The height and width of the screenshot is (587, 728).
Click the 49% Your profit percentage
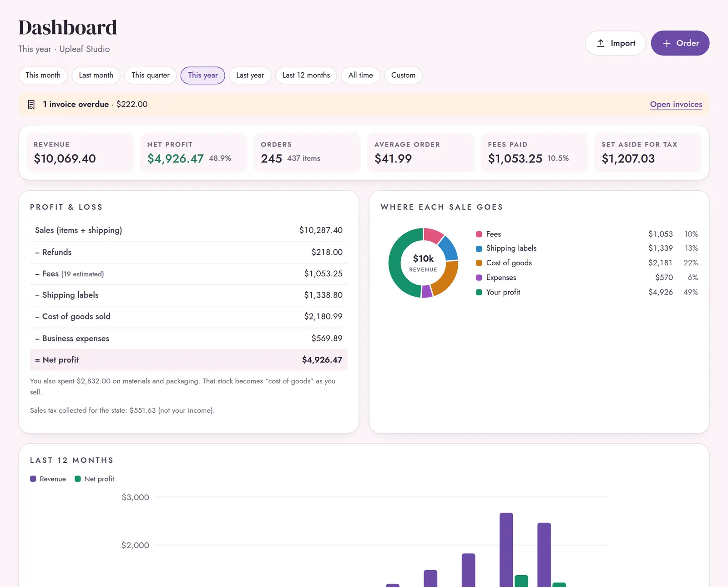coord(691,292)
